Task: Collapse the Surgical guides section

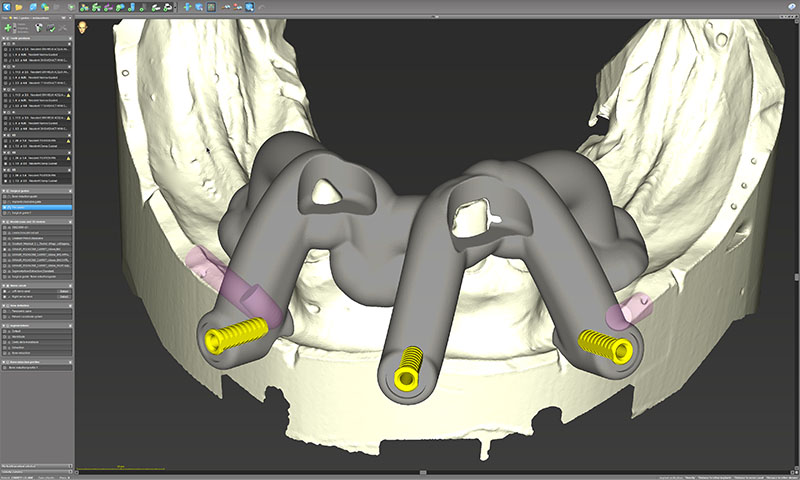Action: pos(4,190)
